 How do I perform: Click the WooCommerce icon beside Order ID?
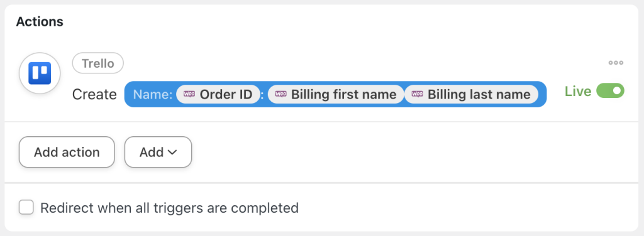[189, 94]
